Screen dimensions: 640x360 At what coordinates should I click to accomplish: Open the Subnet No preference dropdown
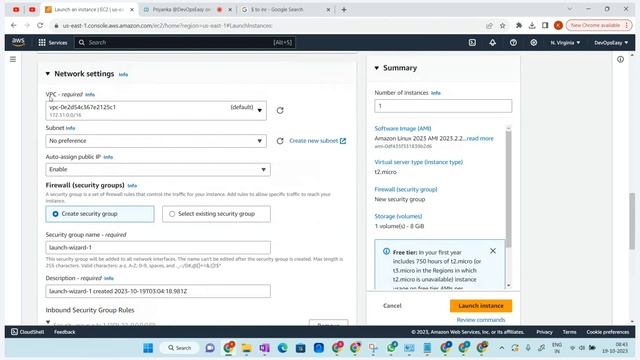tap(156, 141)
